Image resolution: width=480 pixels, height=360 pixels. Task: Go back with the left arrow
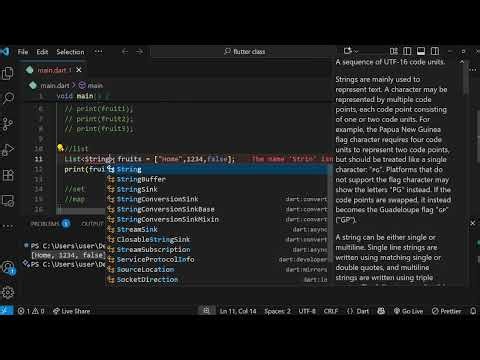[125, 52]
